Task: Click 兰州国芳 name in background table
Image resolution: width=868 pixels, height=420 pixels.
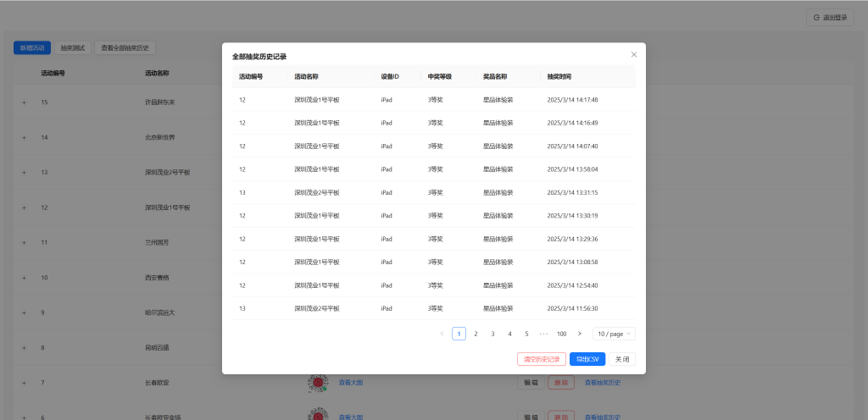Action: [157, 243]
